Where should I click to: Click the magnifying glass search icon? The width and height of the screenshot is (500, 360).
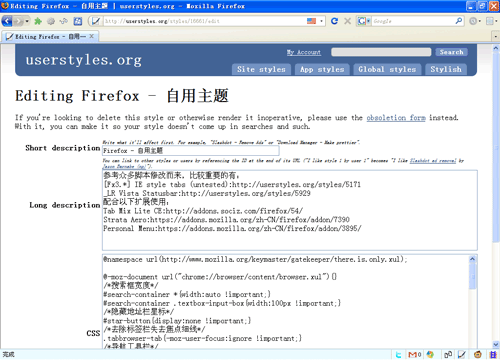(459, 21)
